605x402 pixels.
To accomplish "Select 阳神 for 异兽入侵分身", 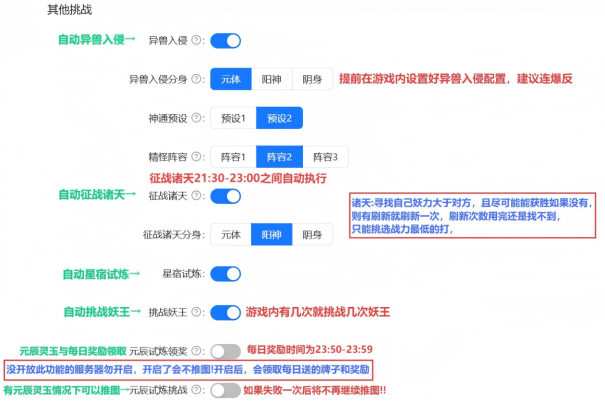I will (272, 78).
